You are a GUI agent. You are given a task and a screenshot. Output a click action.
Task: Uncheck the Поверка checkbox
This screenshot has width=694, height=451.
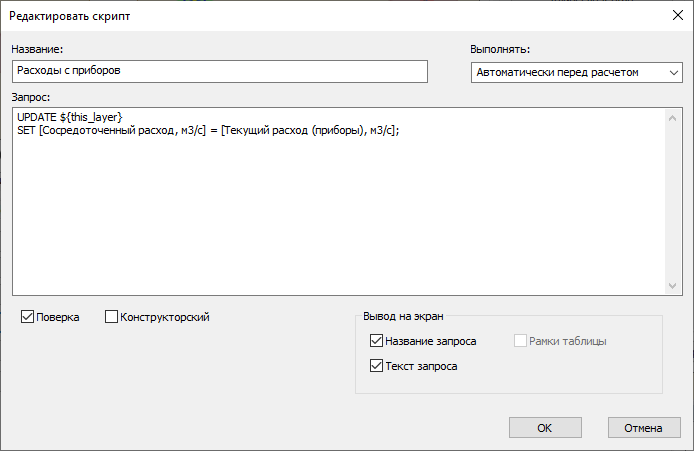pos(28,317)
